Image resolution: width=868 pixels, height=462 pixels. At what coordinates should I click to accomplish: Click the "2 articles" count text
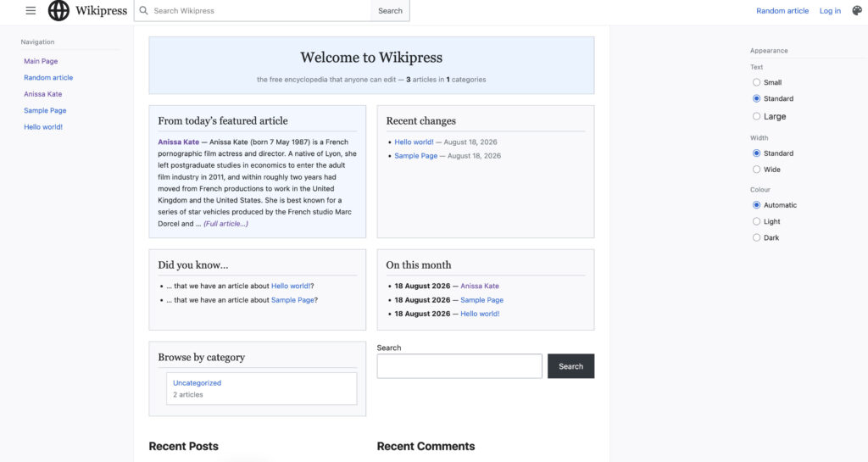187,394
